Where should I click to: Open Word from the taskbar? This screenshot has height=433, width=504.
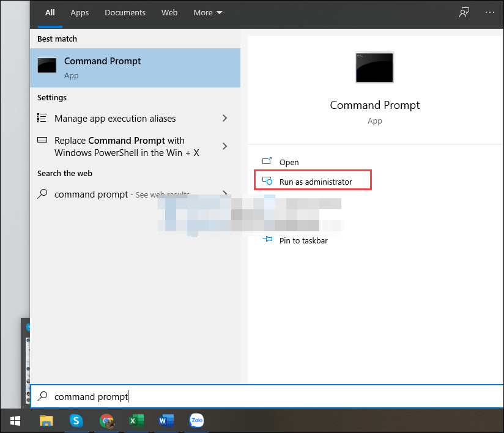(166, 421)
